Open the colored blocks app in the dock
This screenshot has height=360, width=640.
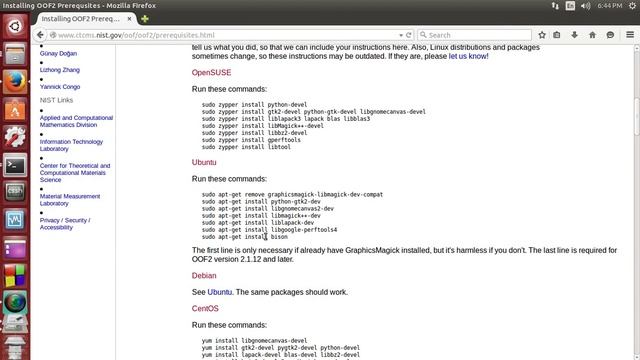click(x=15, y=276)
